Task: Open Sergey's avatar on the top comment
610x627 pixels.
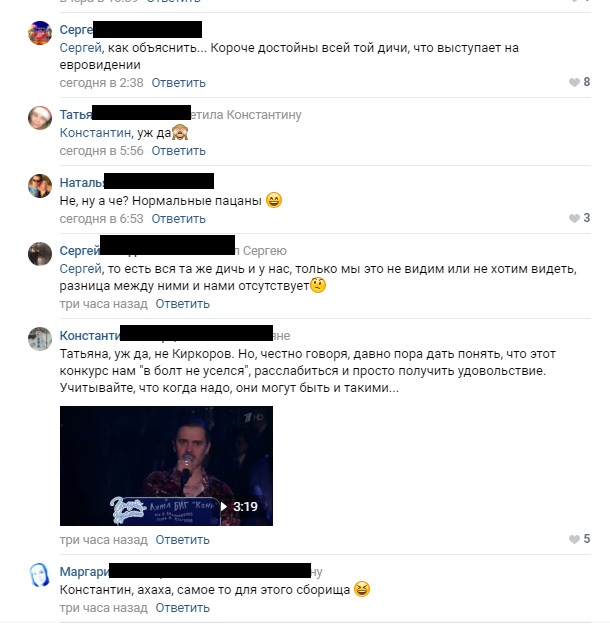Action: pyautogui.click(x=40, y=33)
